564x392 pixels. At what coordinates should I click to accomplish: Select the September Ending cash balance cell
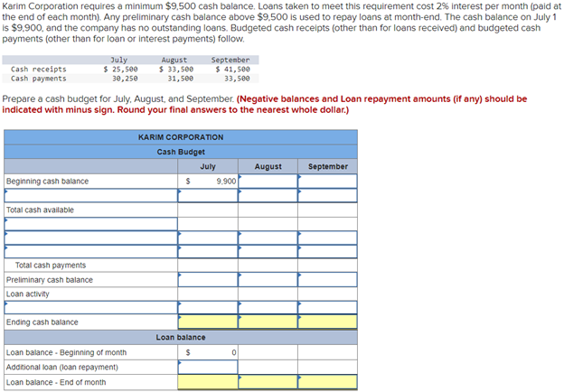coord(327,322)
